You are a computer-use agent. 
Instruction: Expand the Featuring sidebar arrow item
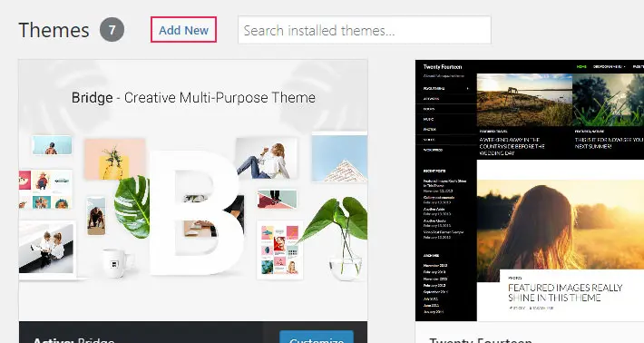point(467,88)
